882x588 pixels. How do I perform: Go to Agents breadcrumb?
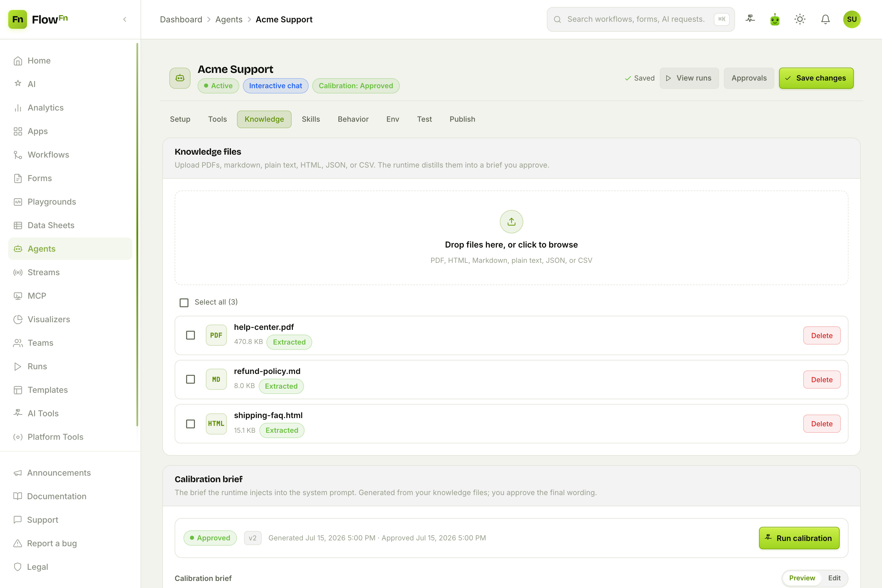pyautogui.click(x=229, y=19)
